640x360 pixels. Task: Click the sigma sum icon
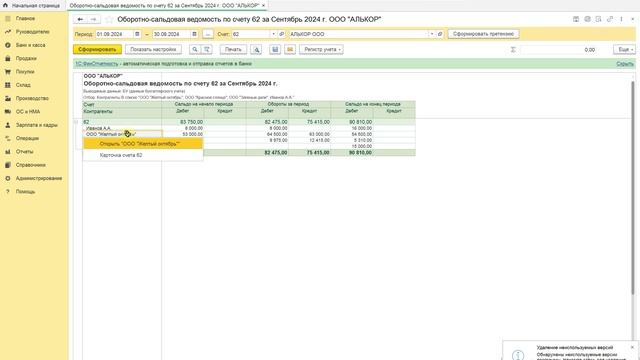click(513, 49)
